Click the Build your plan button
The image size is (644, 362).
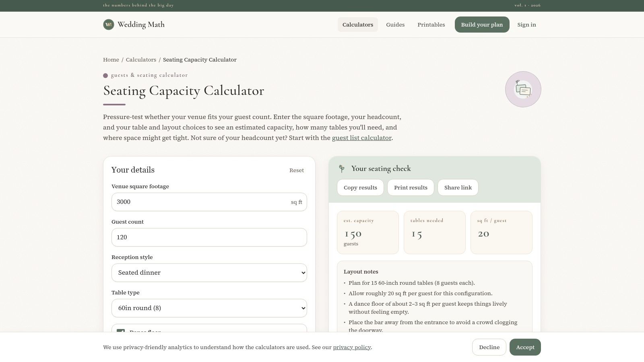point(482,25)
